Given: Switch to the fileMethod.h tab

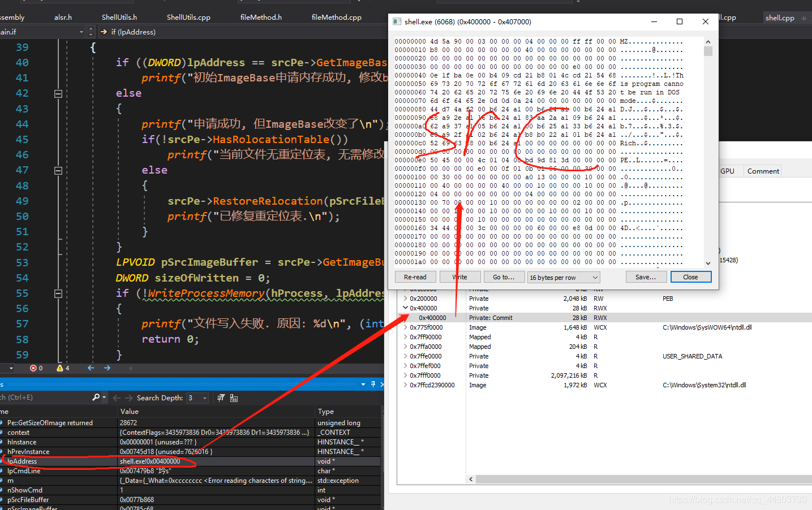Looking at the screenshot, I should (261, 18).
